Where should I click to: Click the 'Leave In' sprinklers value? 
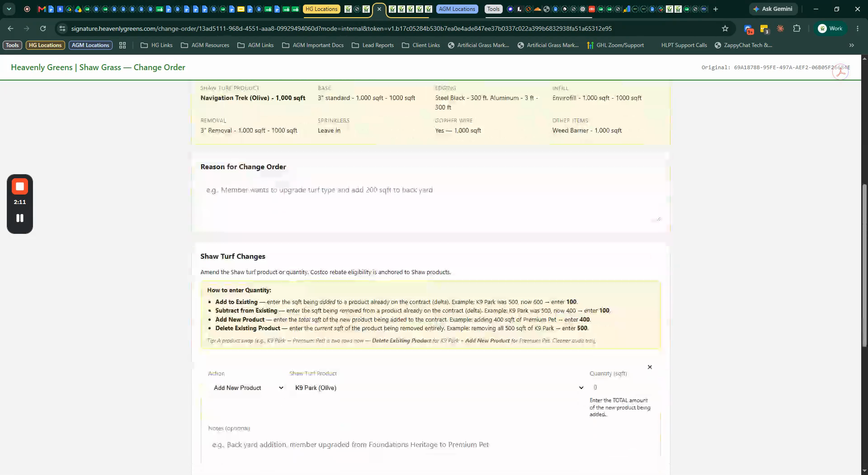[329, 130]
